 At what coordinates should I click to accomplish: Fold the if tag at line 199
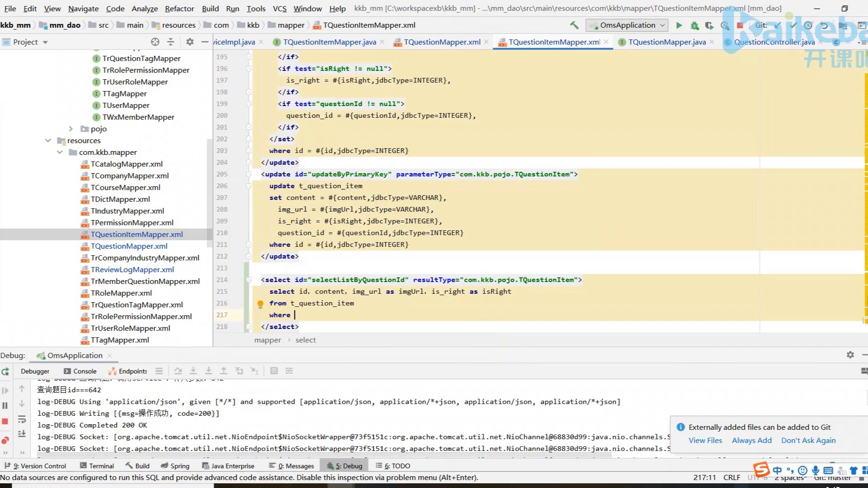pos(249,104)
